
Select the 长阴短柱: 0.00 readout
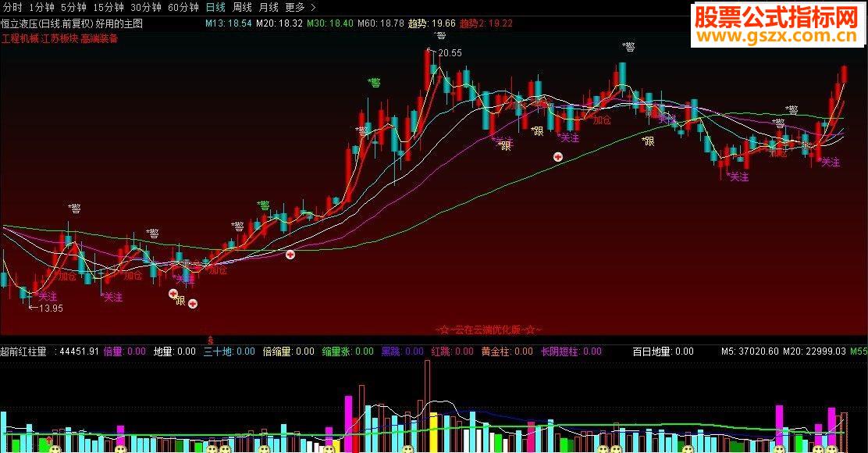[x=571, y=351]
